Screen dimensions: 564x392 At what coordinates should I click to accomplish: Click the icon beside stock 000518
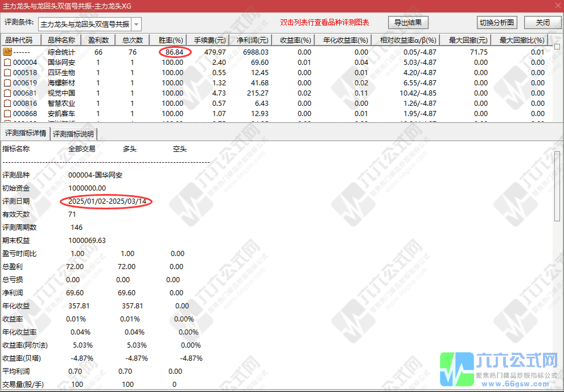point(7,72)
